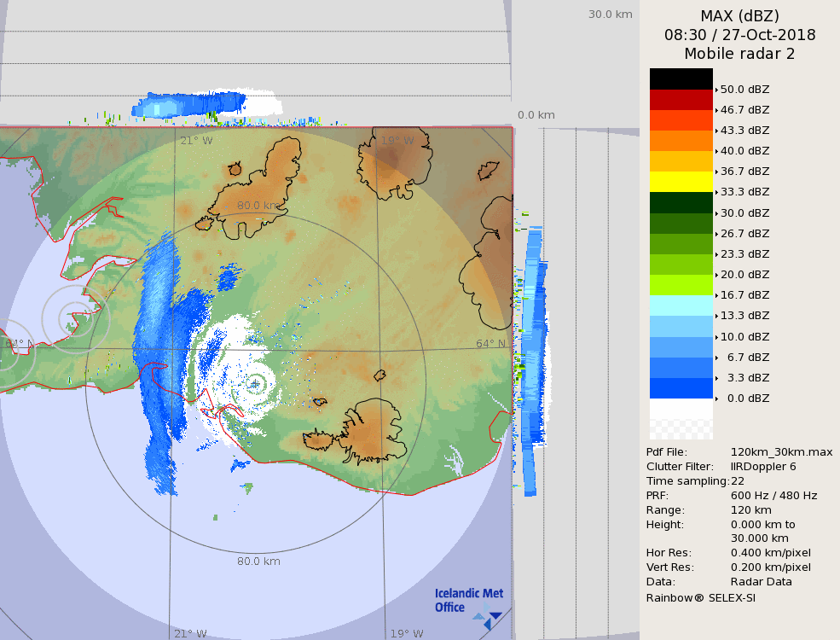Screen dimensions: 840x640
Task: Pick the dark green 30.0 dBZ swatch
Action: (681, 203)
